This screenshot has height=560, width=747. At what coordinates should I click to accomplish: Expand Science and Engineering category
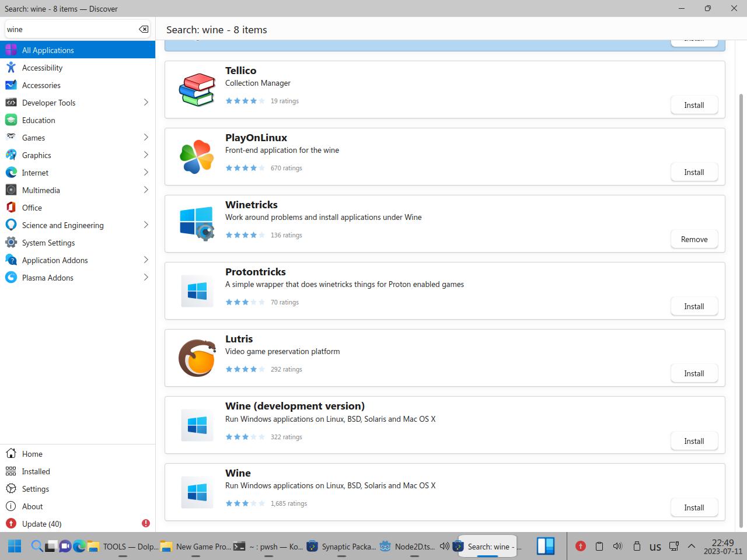(146, 225)
